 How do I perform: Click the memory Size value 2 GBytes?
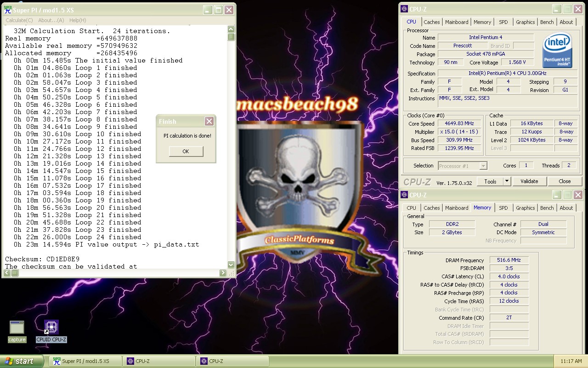tap(452, 233)
